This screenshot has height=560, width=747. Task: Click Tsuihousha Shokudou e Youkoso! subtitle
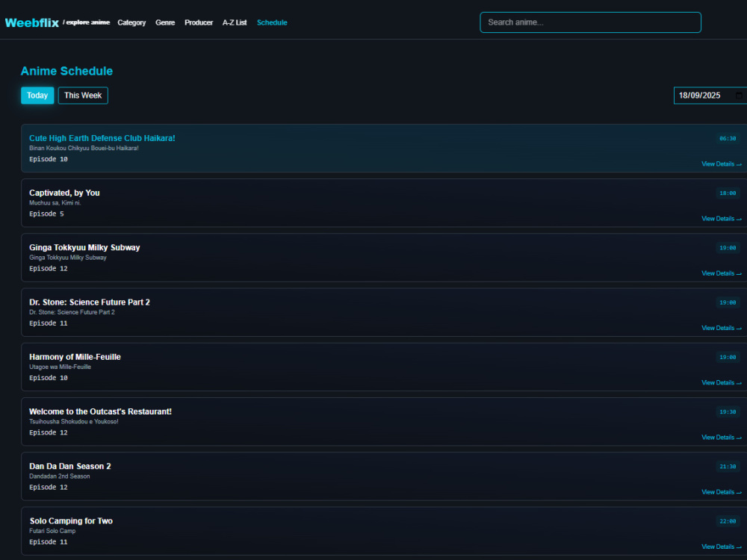point(73,422)
